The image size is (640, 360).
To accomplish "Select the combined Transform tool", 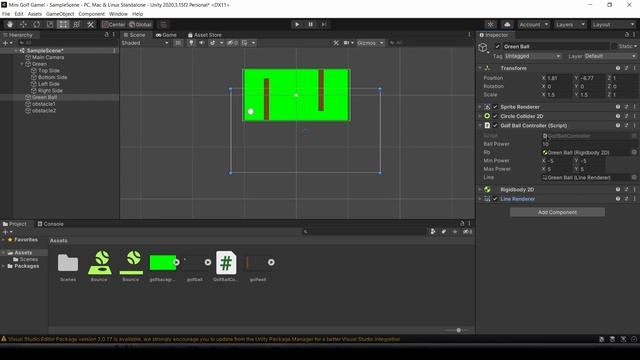I will pos(77,24).
